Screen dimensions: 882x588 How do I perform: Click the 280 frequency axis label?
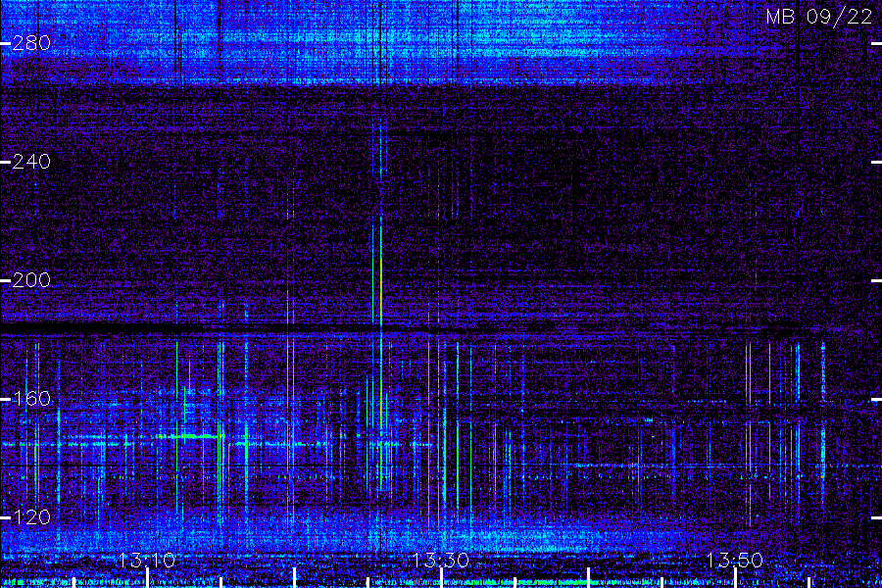coord(31,43)
